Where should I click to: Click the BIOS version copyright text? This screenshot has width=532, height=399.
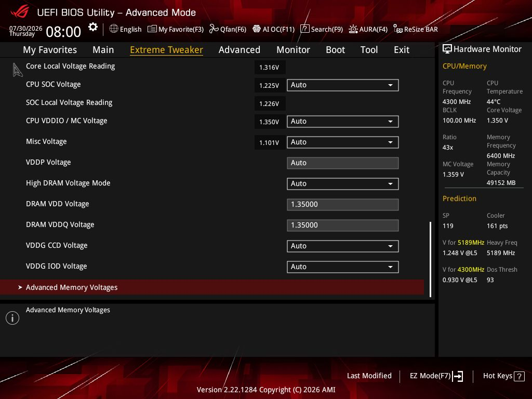[266, 390]
